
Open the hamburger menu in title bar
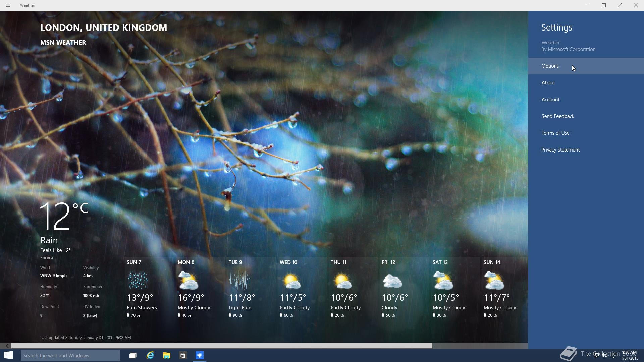[8, 5]
